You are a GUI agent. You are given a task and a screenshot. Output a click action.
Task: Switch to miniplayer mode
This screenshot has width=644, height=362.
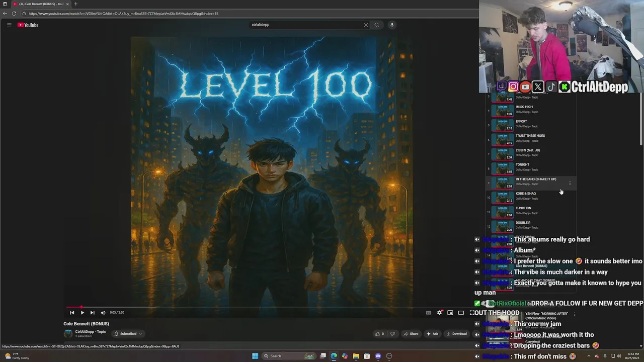coord(450,313)
